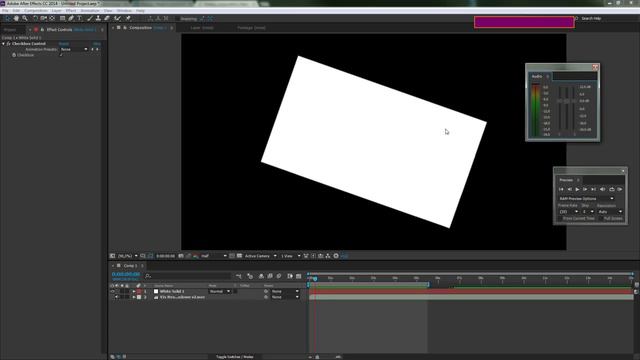
Task: Select the Clone Stamp tool
Action: [x=98, y=18]
